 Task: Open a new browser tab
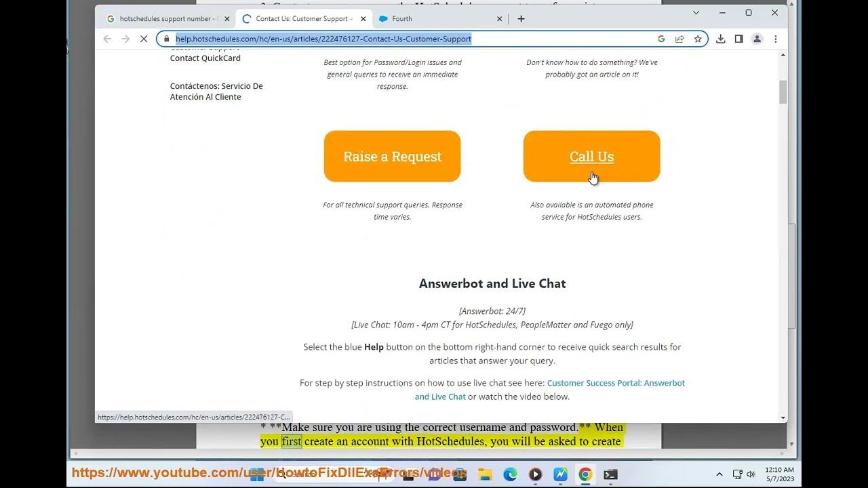(521, 19)
